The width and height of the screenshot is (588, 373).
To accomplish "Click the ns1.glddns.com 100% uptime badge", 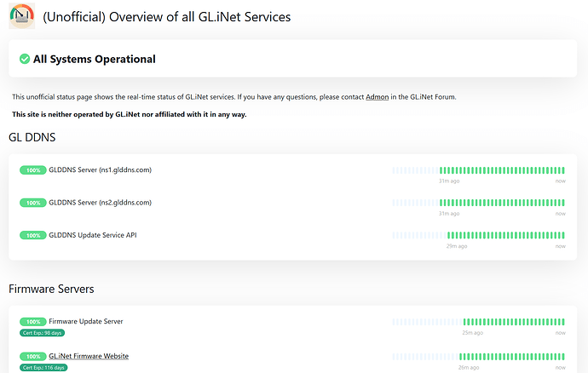I will point(33,170).
